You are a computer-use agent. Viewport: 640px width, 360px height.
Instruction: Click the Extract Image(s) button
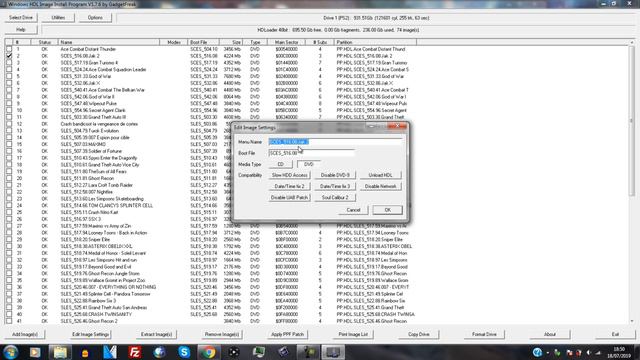156,334
